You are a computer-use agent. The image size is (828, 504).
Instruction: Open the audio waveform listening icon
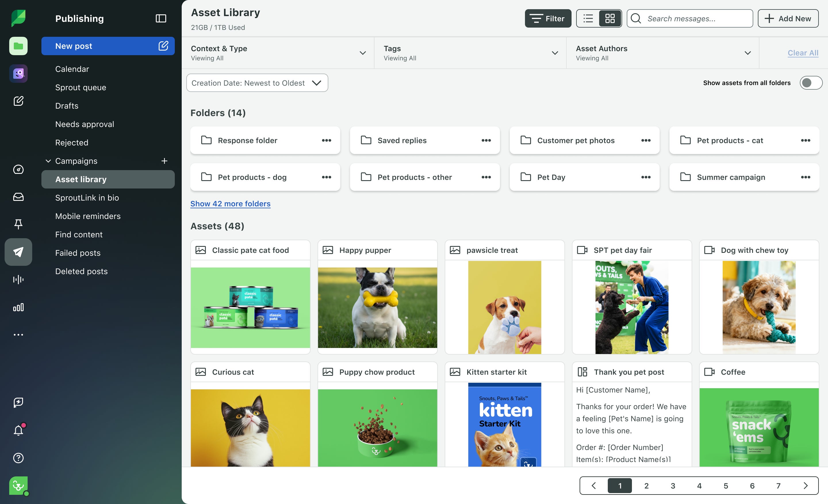18,279
